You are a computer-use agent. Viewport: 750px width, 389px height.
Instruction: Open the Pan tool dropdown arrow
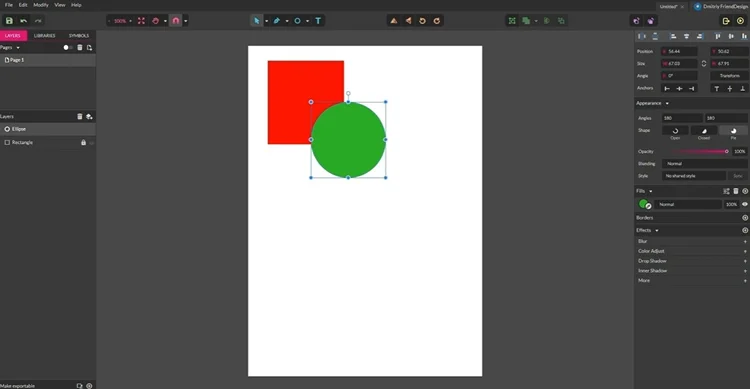[x=165, y=21]
